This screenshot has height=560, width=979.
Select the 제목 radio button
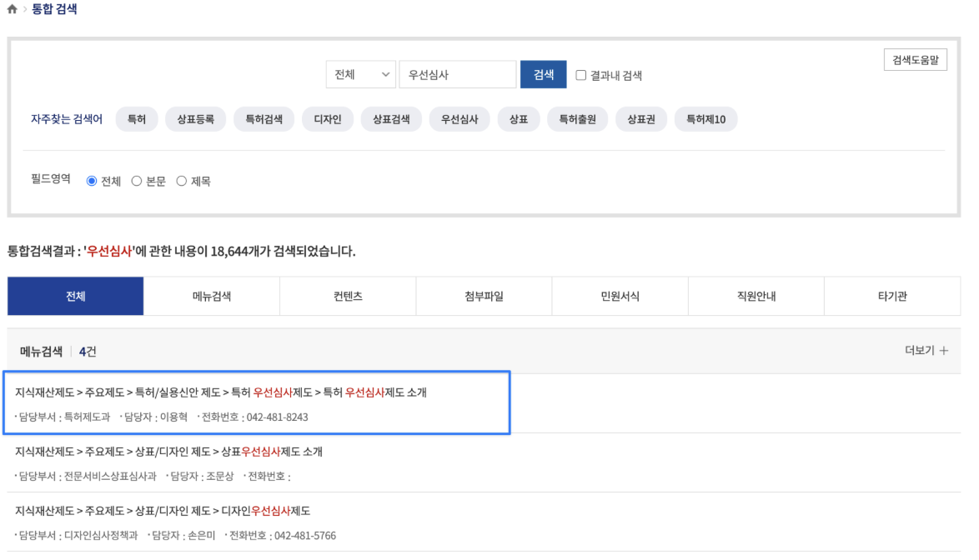coord(182,181)
